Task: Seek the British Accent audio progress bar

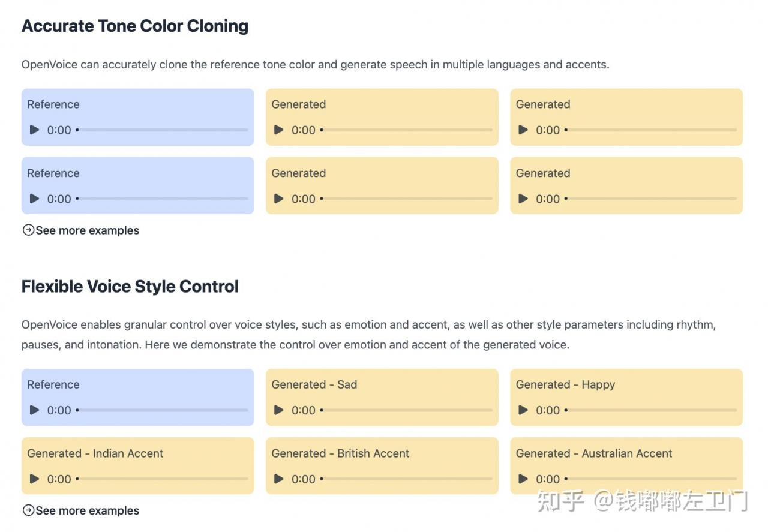Action: click(x=406, y=479)
